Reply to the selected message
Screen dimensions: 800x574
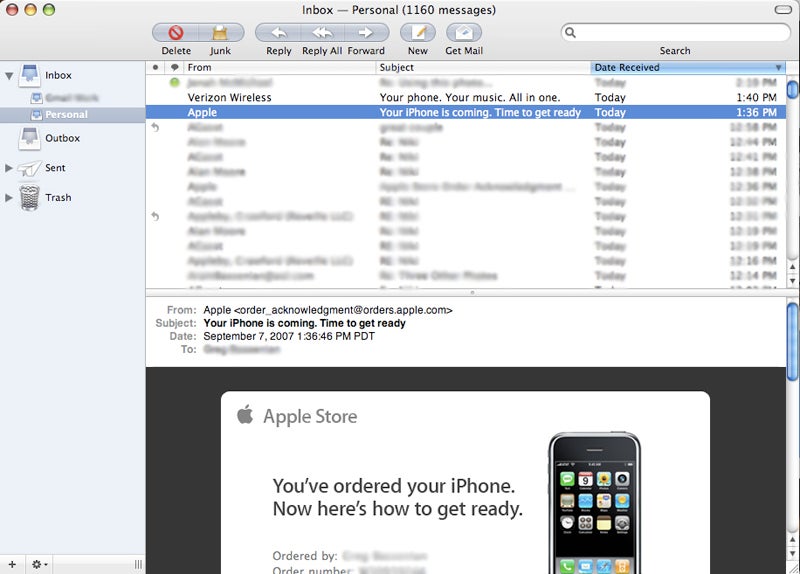[x=278, y=33]
